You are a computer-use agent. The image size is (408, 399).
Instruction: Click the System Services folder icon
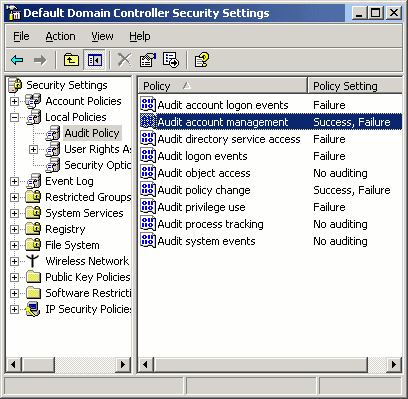coord(34,213)
